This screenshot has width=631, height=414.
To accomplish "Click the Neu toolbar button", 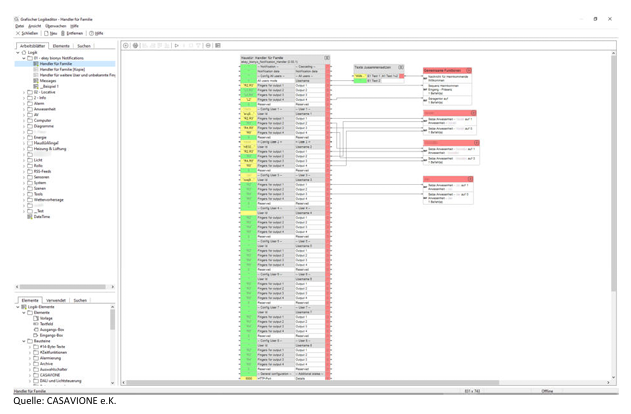I will pyautogui.click(x=51, y=33).
